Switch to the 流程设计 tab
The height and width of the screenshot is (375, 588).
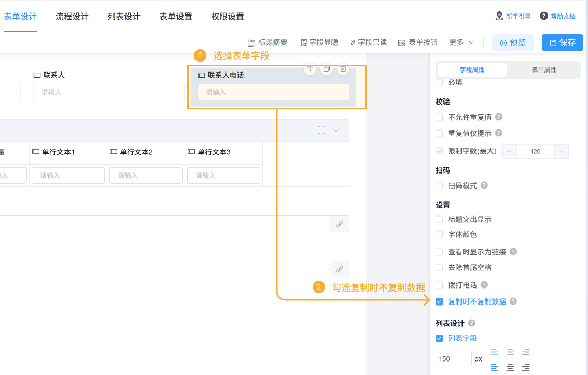(72, 17)
